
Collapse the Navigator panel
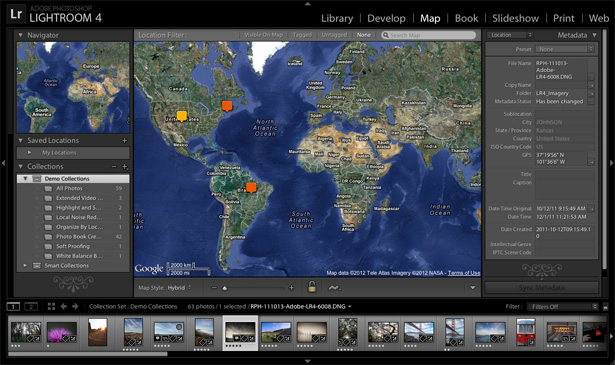point(20,35)
